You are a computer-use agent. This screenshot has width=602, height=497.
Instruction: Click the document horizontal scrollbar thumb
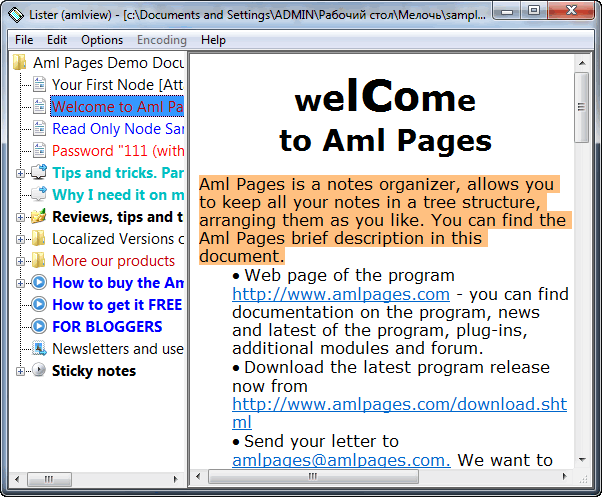(x=313, y=477)
